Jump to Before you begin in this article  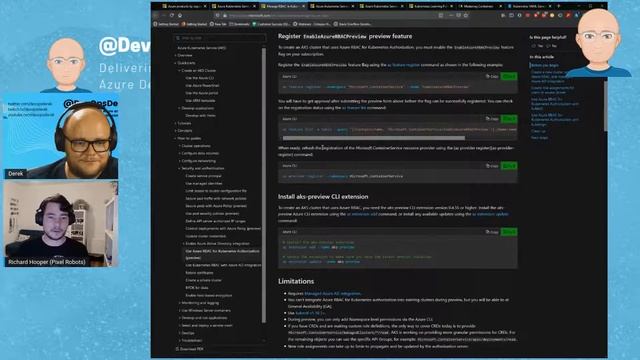[545, 65]
